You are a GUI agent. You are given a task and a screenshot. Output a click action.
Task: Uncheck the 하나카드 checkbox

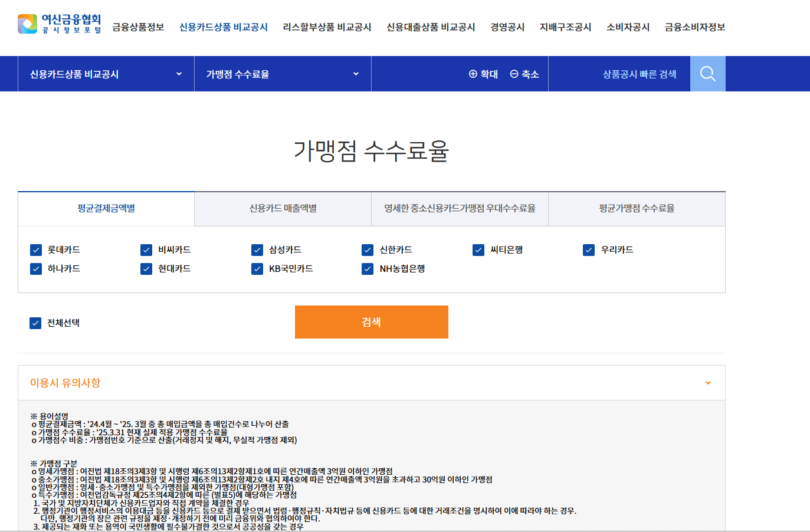coord(36,269)
